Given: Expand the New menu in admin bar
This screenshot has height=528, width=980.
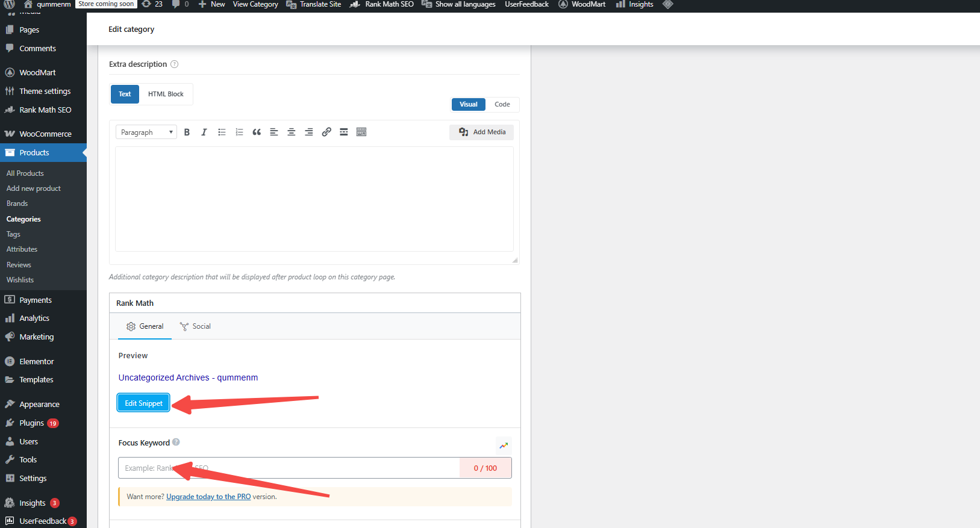Looking at the screenshot, I should 212,4.
